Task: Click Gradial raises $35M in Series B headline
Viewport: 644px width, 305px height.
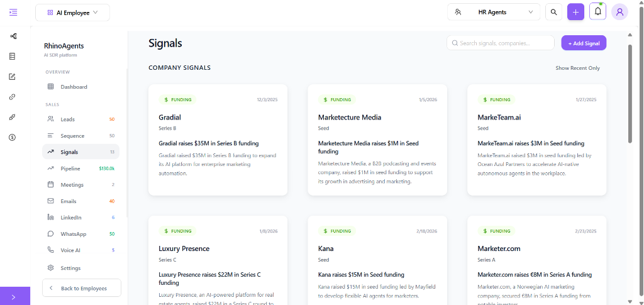Action: point(209,143)
